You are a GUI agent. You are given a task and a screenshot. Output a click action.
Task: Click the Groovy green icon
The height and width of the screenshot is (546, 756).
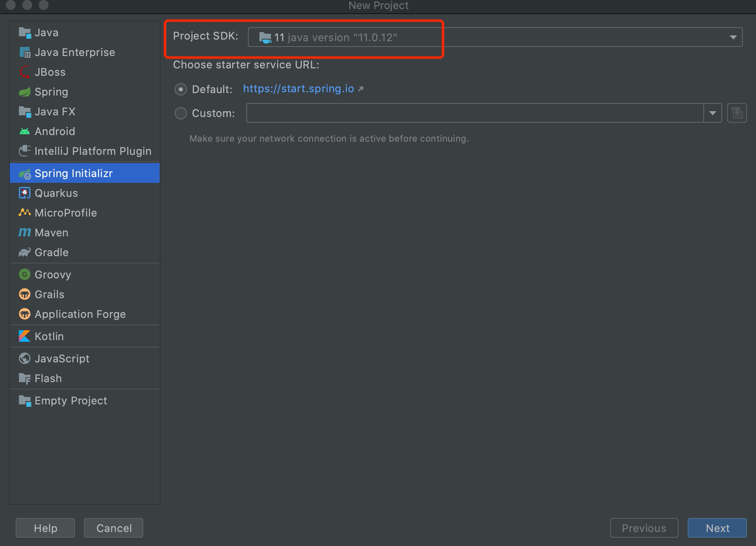(x=25, y=275)
